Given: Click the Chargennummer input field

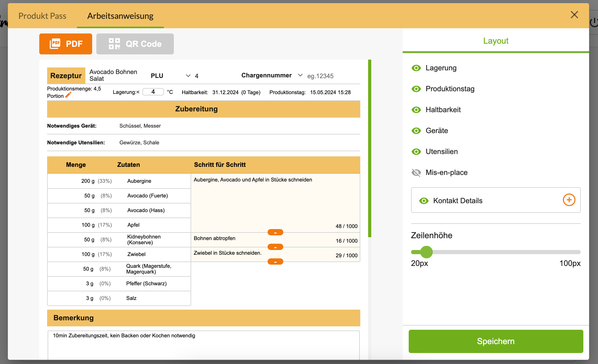Looking at the screenshot, I should pyautogui.click(x=333, y=76).
